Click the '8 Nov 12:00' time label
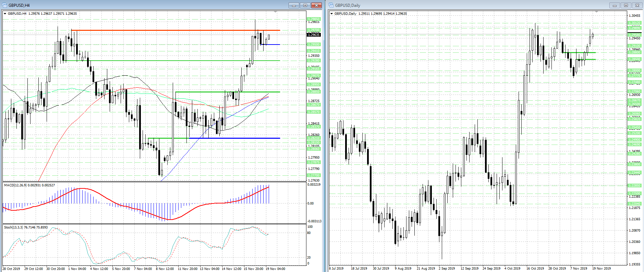This screenshot has height=272, width=644. coord(165,269)
